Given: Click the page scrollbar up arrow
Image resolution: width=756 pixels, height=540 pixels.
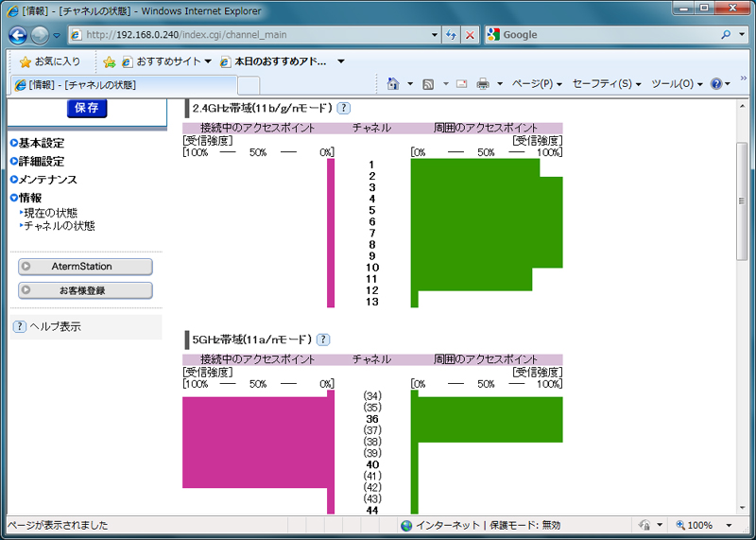Looking at the screenshot, I should (x=743, y=106).
